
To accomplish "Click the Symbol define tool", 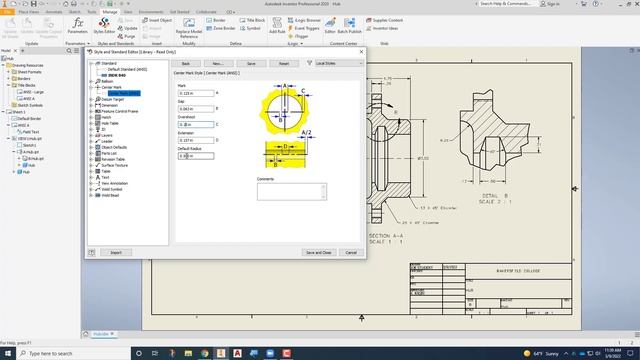I will point(250,28).
